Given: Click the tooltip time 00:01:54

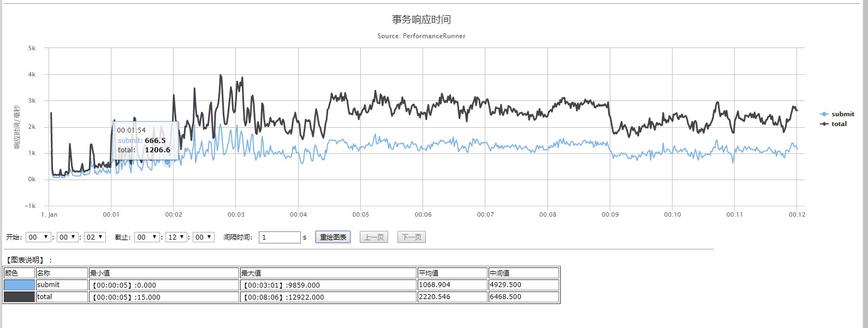Looking at the screenshot, I should 132,130.
